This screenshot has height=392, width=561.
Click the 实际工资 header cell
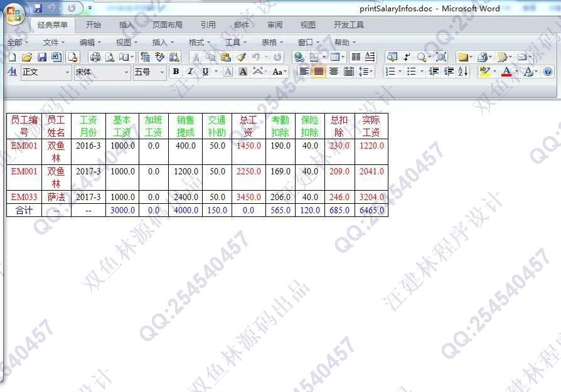(371, 126)
